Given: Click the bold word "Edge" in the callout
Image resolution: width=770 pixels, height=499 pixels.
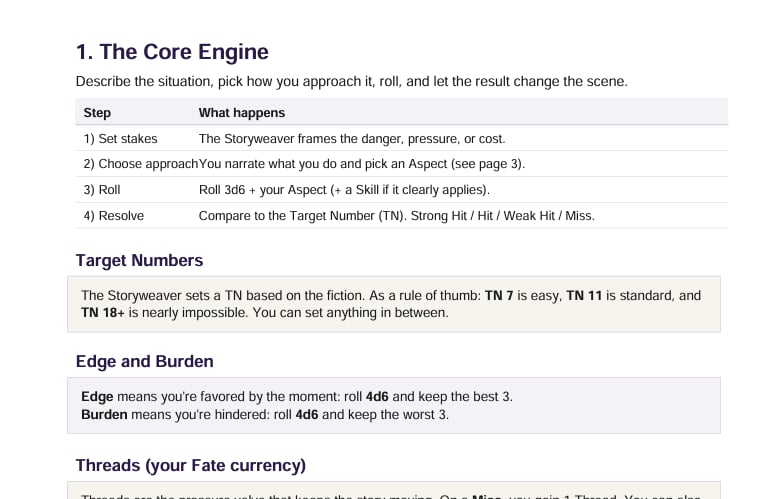Looking at the screenshot, I should (97, 397).
